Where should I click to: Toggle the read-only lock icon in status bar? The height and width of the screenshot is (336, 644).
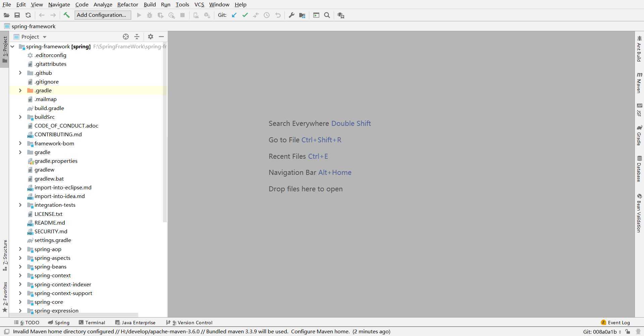628,332
